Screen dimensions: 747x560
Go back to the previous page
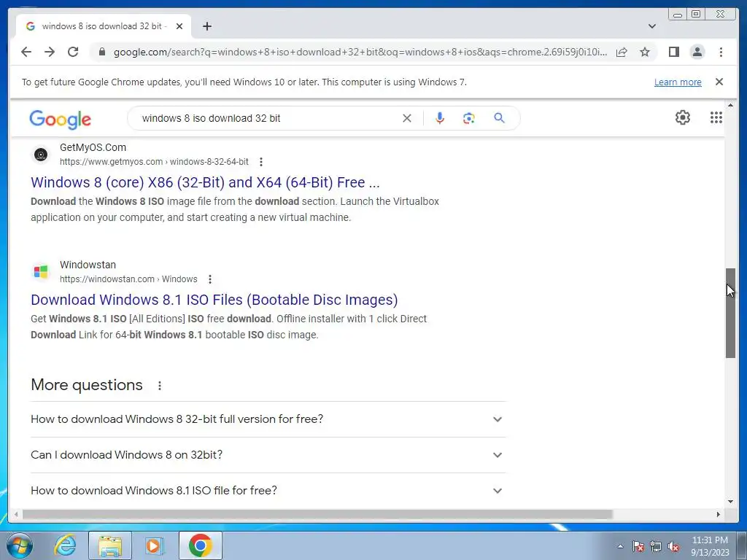click(x=26, y=52)
